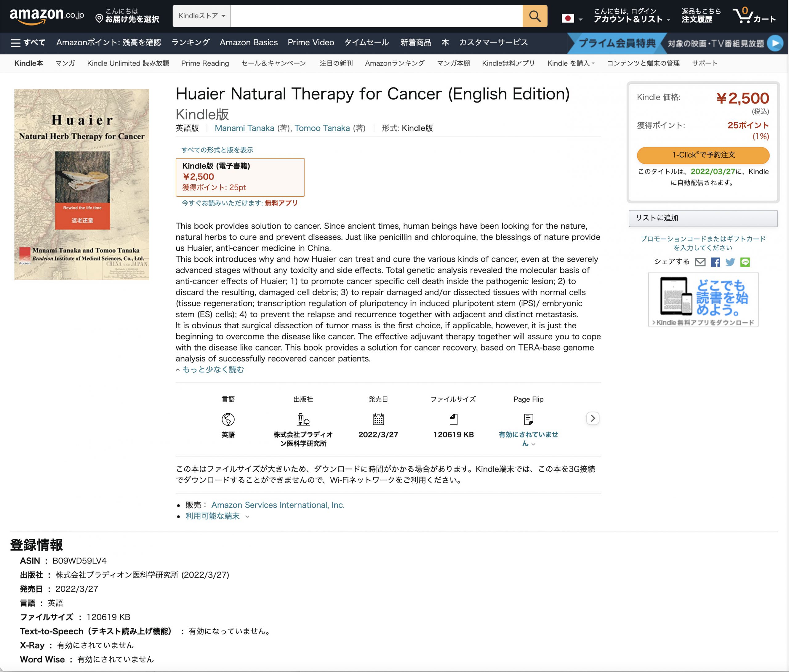Share on Facebook icon
Image resolution: width=789 pixels, height=672 pixels.
pyautogui.click(x=715, y=262)
